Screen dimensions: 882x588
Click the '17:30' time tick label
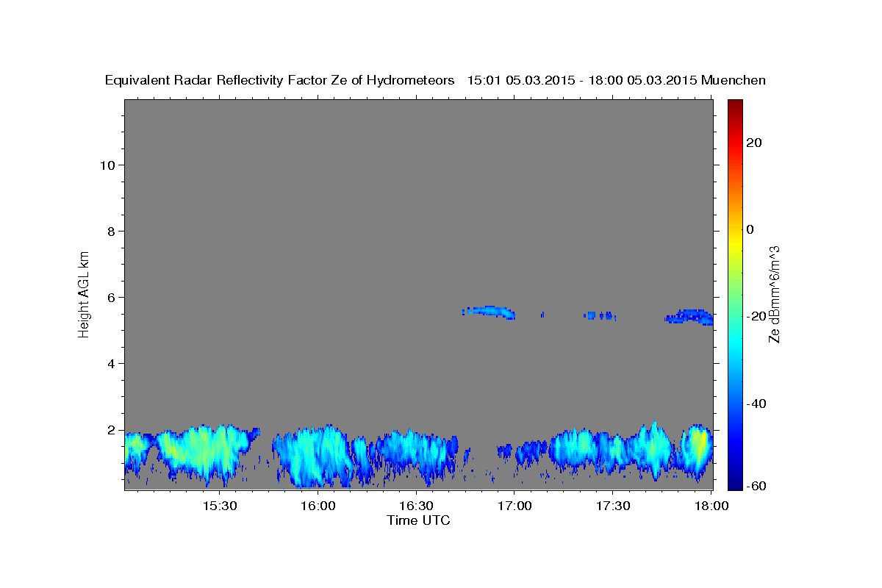pos(614,506)
